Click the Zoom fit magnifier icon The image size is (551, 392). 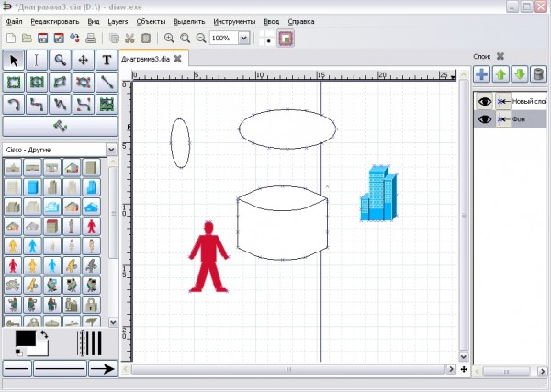(x=185, y=38)
